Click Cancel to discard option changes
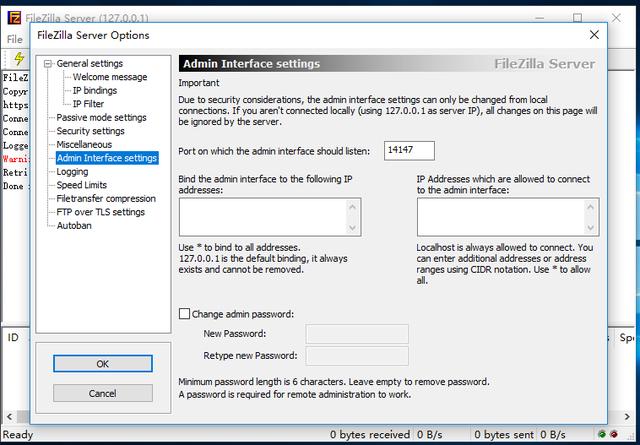Screen dimensions: 640x445 [x=103, y=393]
